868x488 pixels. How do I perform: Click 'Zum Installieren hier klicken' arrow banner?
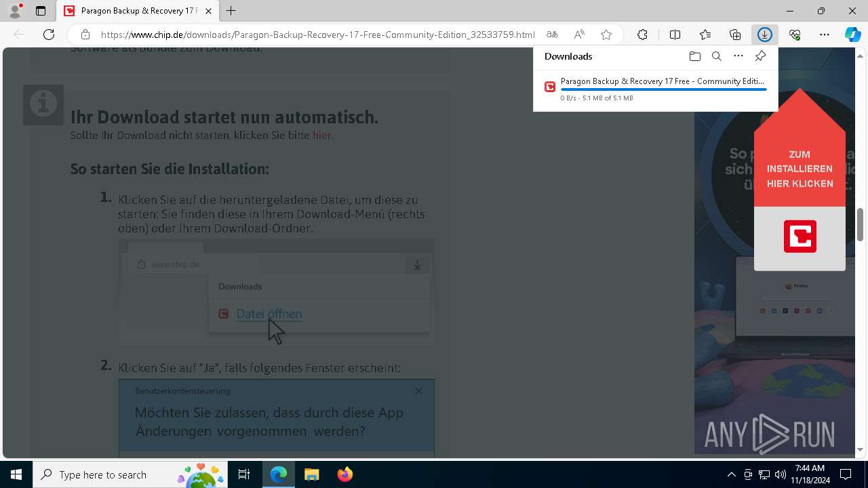[x=800, y=149]
